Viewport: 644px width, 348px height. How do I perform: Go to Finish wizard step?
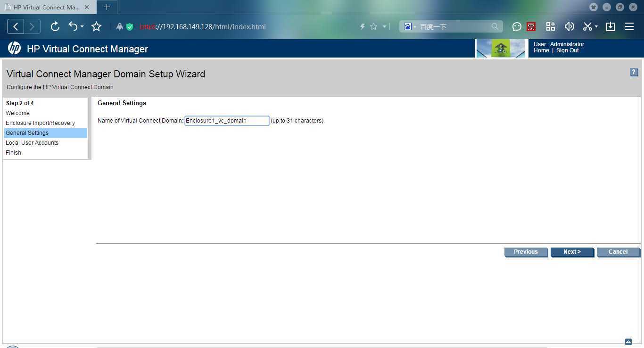pos(13,153)
